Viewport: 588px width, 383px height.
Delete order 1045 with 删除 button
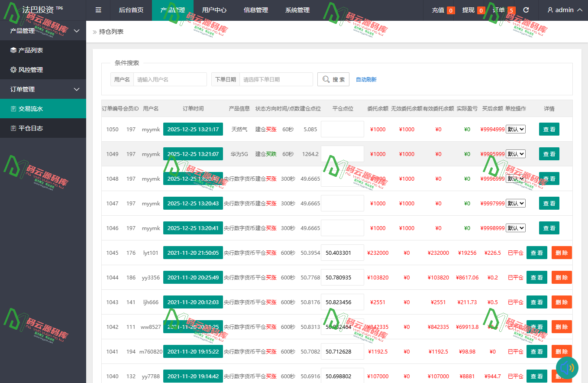pos(561,253)
